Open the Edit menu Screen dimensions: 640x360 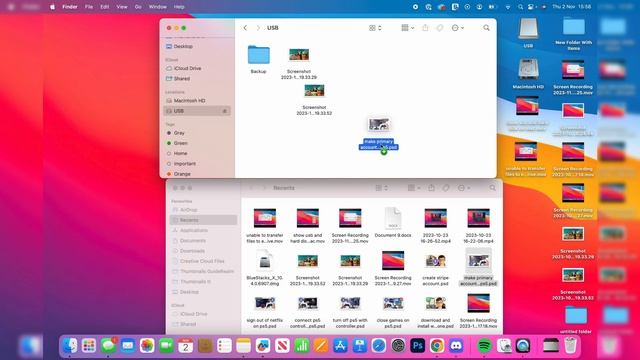click(x=104, y=7)
